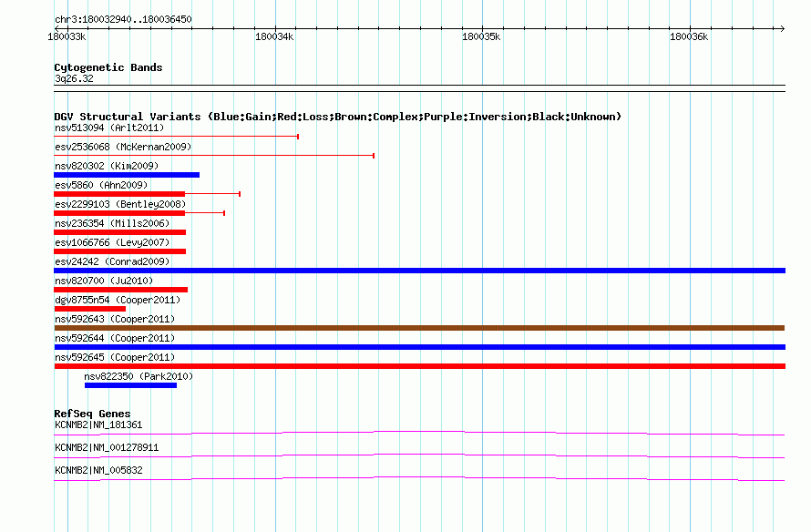This screenshot has width=811, height=532.
Task: Select the nsv822350 short blue bar
Action: [x=131, y=385]
